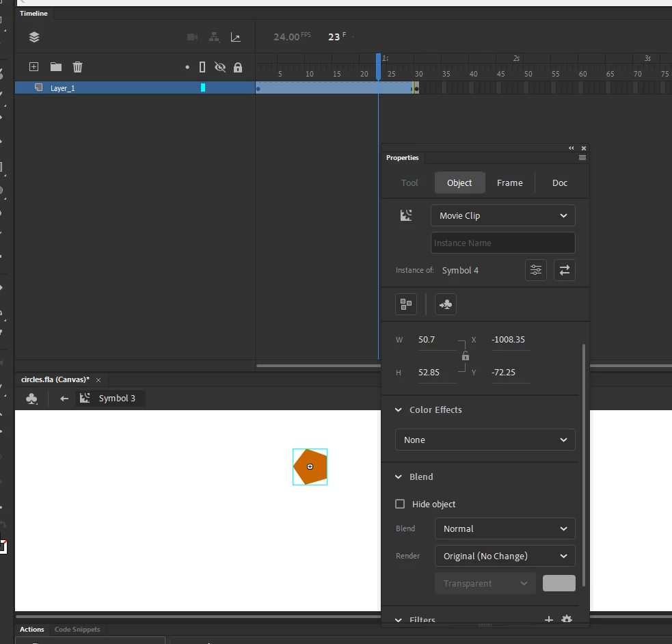Screen dimensions: 672x644
Task: Close the Properties panel
Action: click(x=584, y=148)
